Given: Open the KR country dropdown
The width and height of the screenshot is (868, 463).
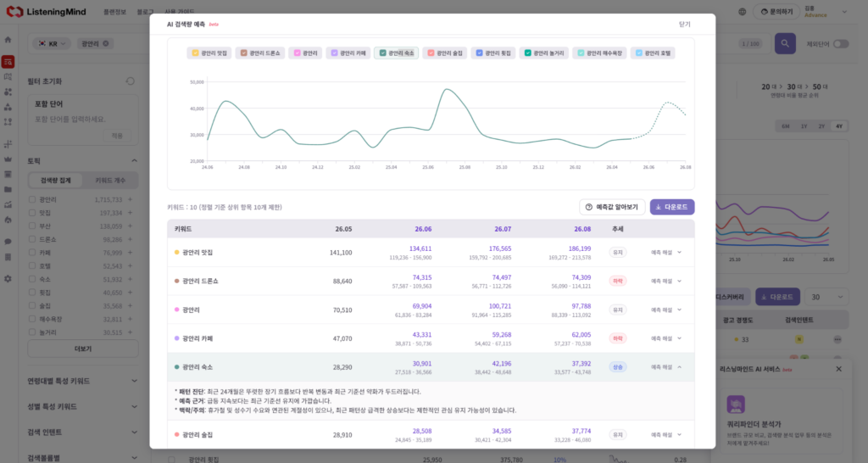Looking at the screenshot, I should 52,43.
